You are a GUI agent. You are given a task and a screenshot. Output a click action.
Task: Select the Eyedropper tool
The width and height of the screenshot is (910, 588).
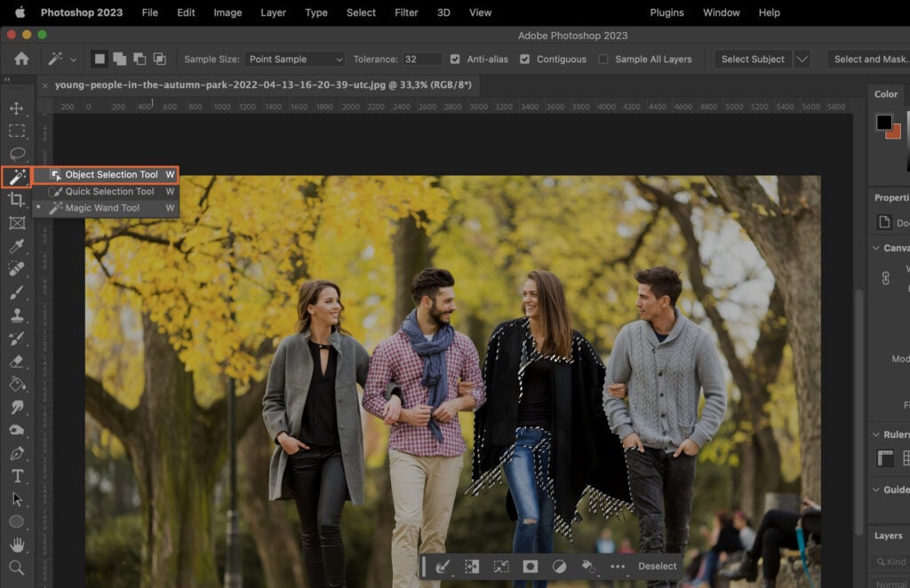click(17, 246)
